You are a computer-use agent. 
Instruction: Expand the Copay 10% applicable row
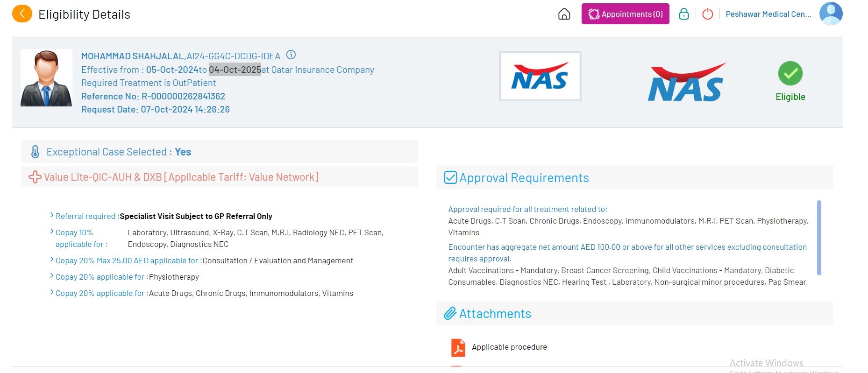tap(52, 232)
